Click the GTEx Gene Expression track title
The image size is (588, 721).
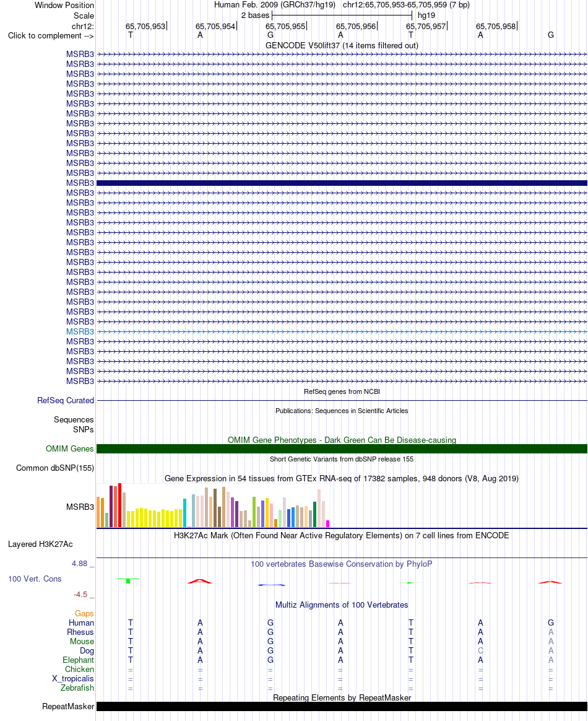(x=342, y=479)
